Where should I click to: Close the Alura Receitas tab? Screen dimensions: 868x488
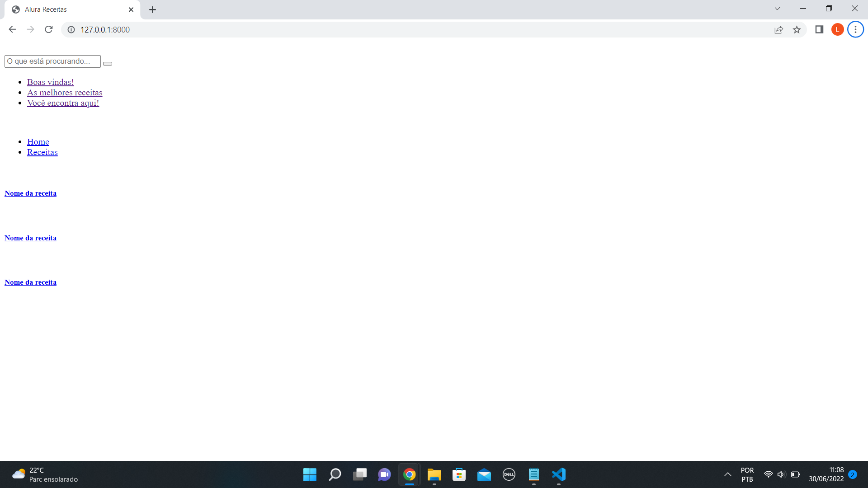click(131, 9)
